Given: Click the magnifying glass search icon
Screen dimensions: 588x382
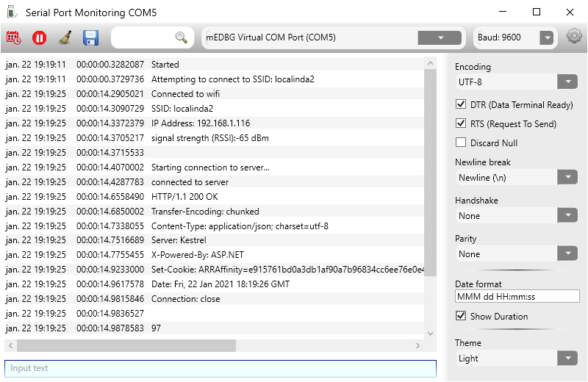Looking at the screenshot, I should (x=181, y=37).
